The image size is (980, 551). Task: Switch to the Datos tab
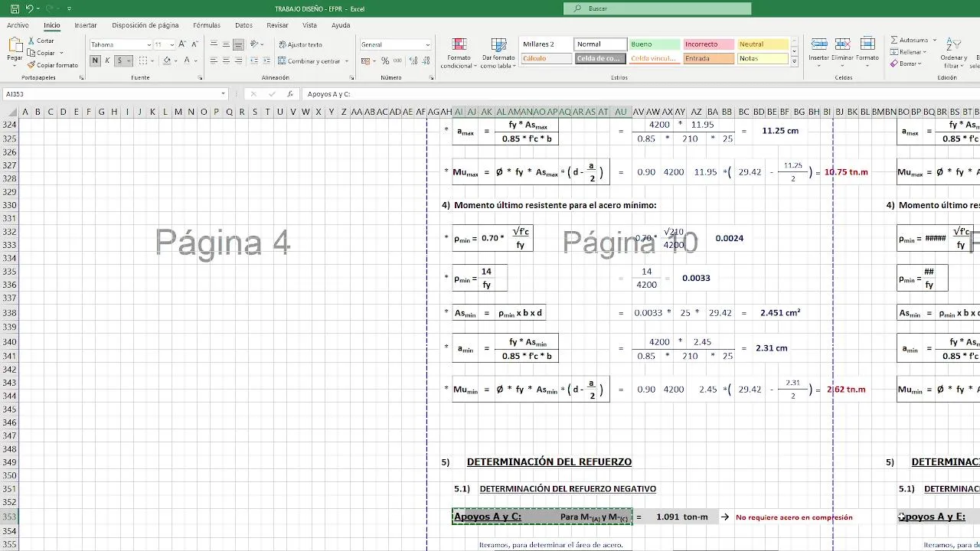243,25
